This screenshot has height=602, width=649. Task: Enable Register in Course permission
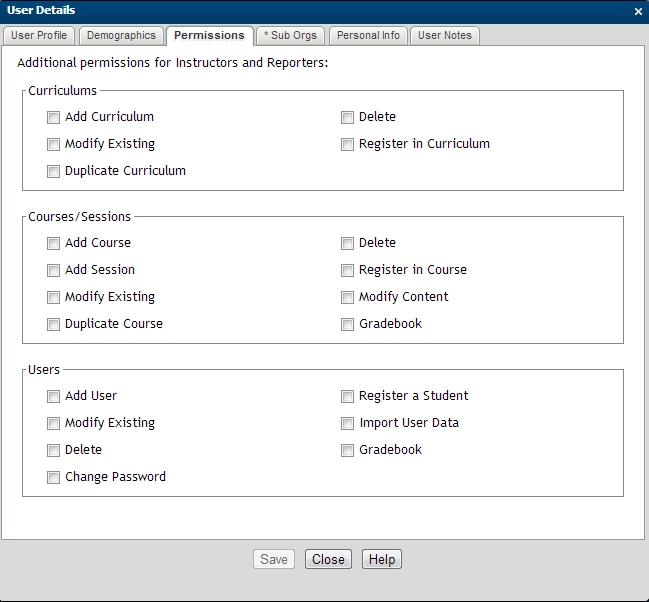[348, 270]
